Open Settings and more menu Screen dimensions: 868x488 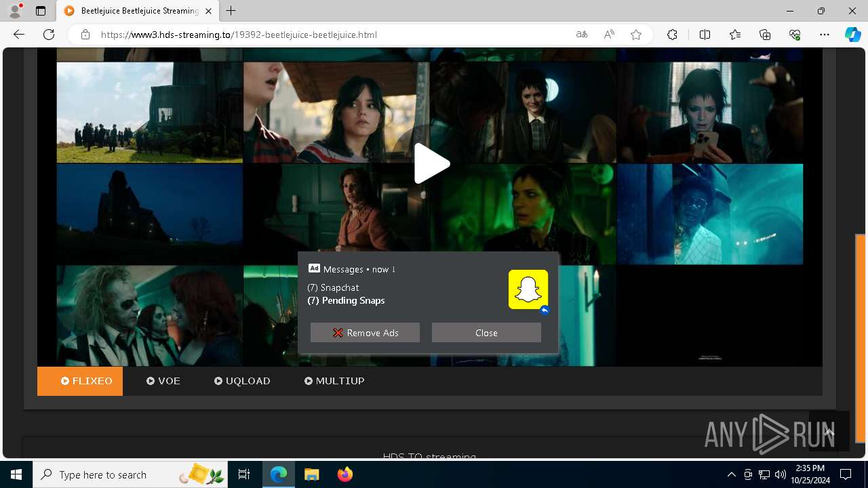point(825,35)
